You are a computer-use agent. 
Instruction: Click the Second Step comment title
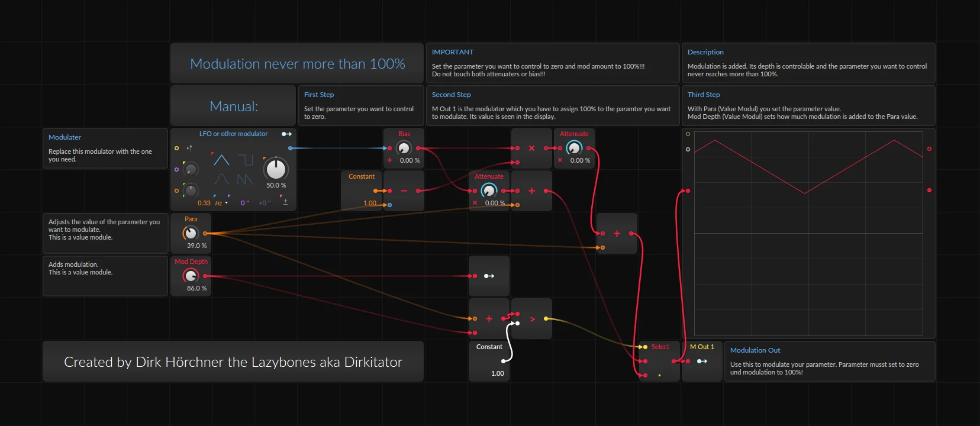click(452, 95)
